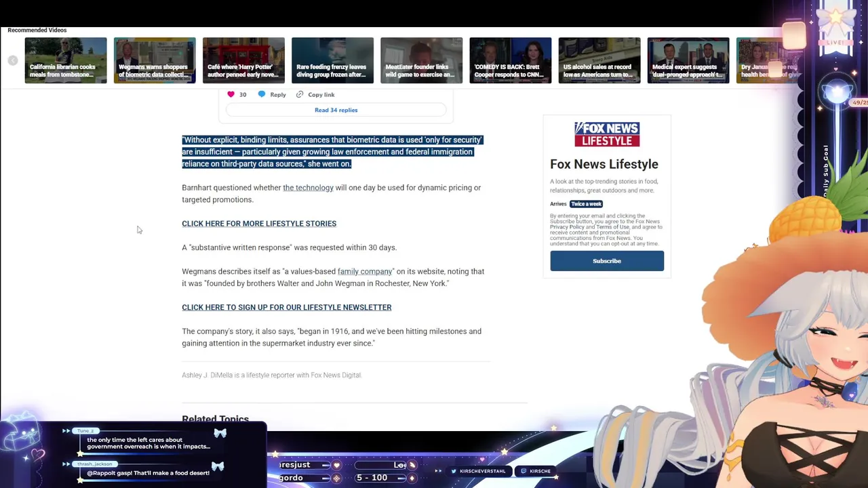Image resolution: width=868 pixels, height=488 pixels.
Task: Click the Copy link chain icon
Action: (300, 94)
